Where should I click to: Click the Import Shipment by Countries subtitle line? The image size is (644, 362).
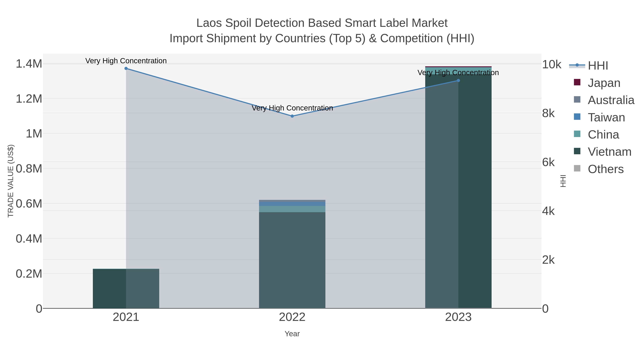pyautogui.click(x=322, y=38)
